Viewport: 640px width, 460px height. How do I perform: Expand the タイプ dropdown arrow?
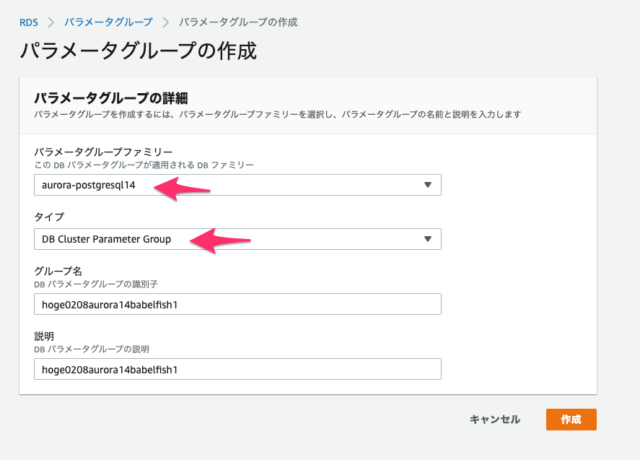(427, 239)
